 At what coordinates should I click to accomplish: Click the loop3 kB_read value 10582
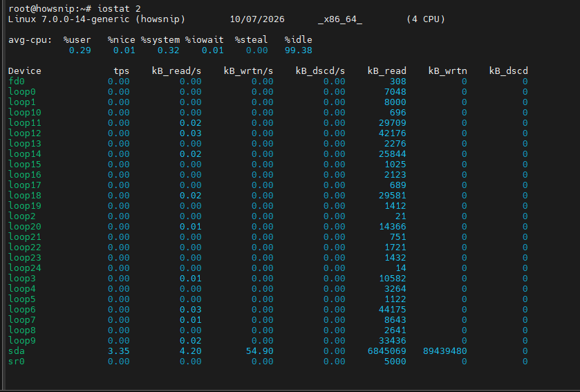point(393,278)
